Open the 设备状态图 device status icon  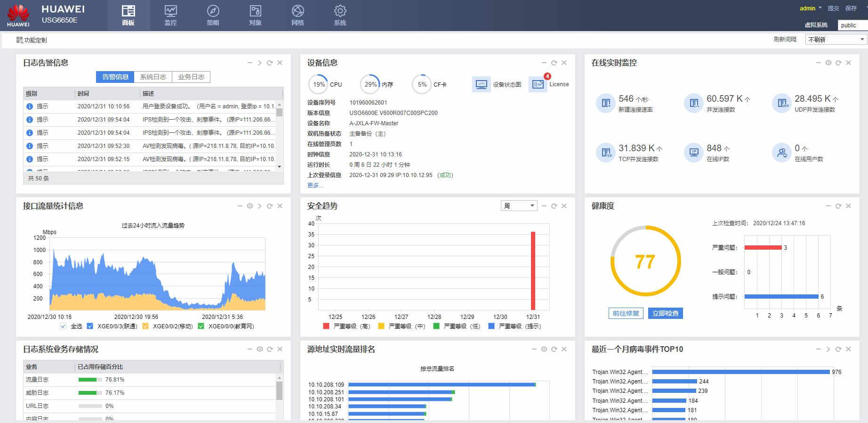click(481, 84)
